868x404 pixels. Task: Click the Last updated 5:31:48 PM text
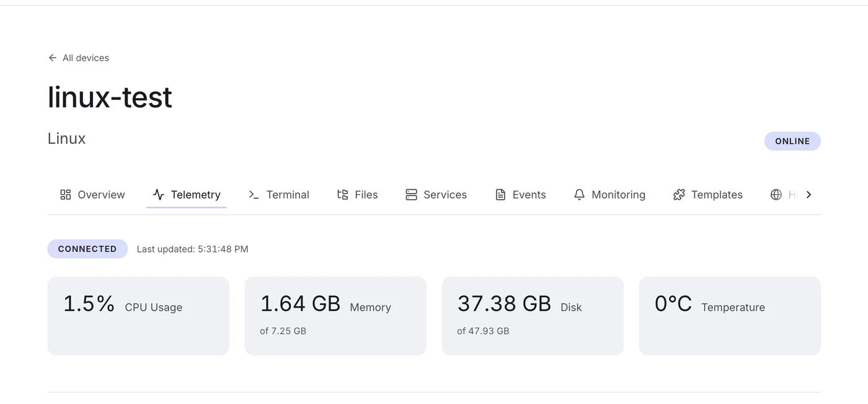(192, 249)
